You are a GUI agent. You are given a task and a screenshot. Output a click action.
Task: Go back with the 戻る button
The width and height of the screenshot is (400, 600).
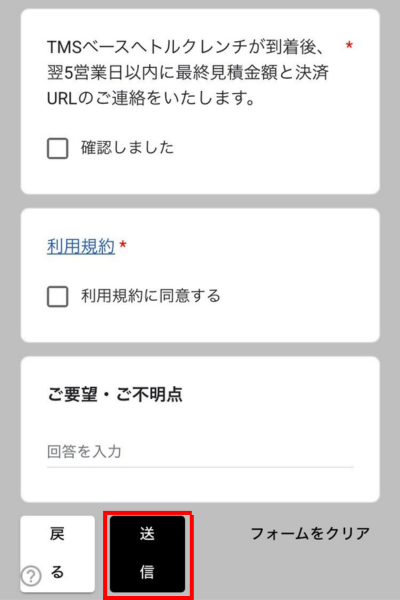(57, 553)
